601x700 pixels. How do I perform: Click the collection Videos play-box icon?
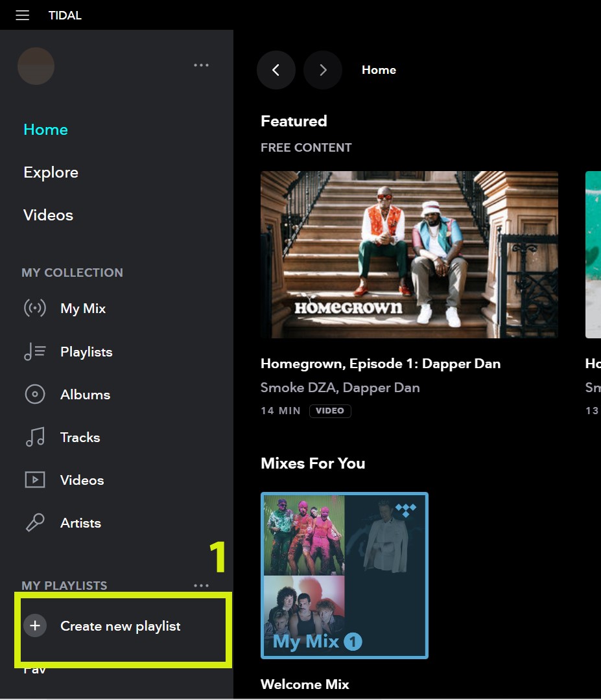pos(35,480)
